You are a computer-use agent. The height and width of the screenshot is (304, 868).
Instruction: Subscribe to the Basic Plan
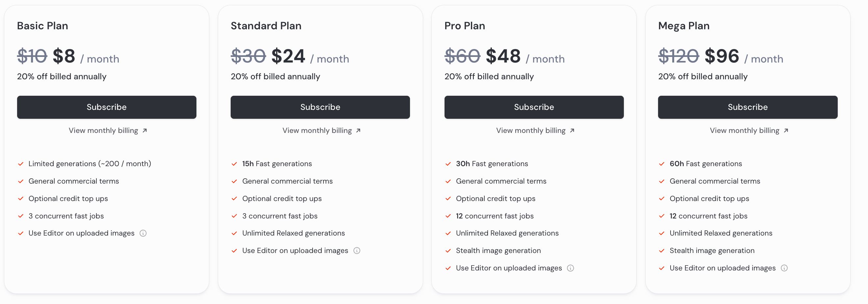[x=107, y=107]
